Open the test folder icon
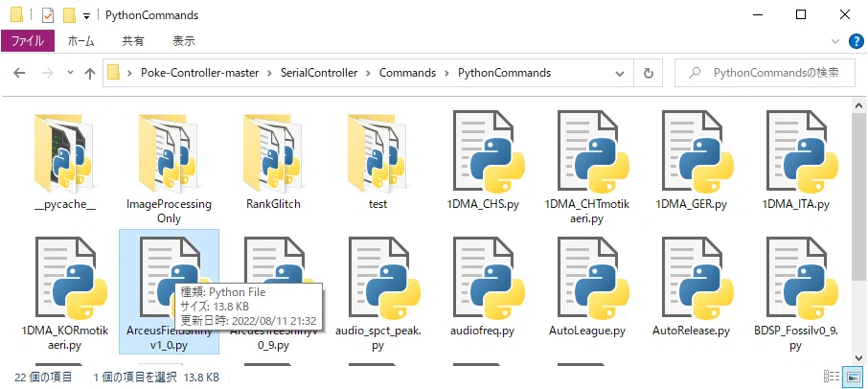The width and height of the screenshot is (868, 389). coord(377,152)
